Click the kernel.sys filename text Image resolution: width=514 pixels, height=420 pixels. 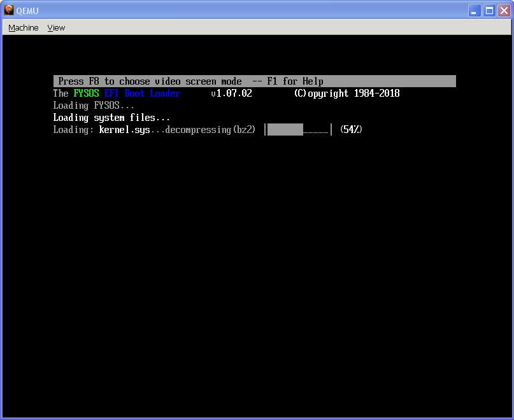[125, 130]
